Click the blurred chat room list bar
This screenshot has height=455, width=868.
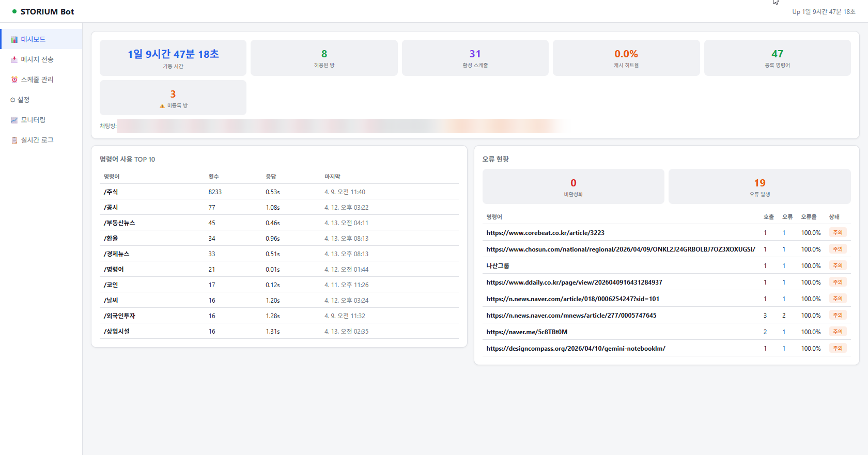coord(341,126)
